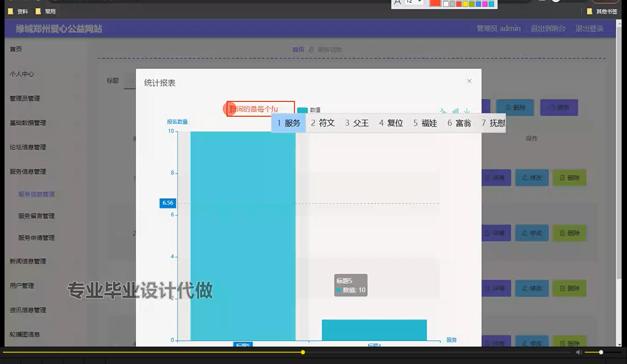627x364 pixels.
Task: Pick the large red current color swatch
Action: (435, 3)
